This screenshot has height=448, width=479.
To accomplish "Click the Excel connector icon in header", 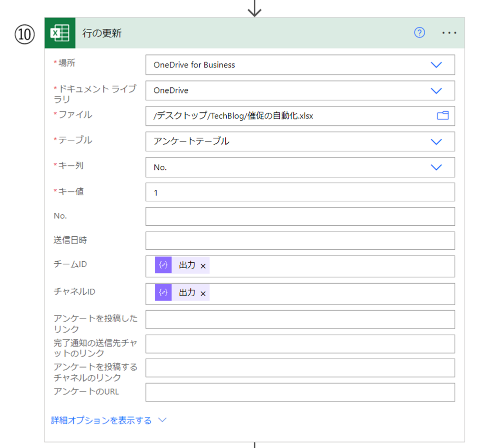I will click(60, 33).
